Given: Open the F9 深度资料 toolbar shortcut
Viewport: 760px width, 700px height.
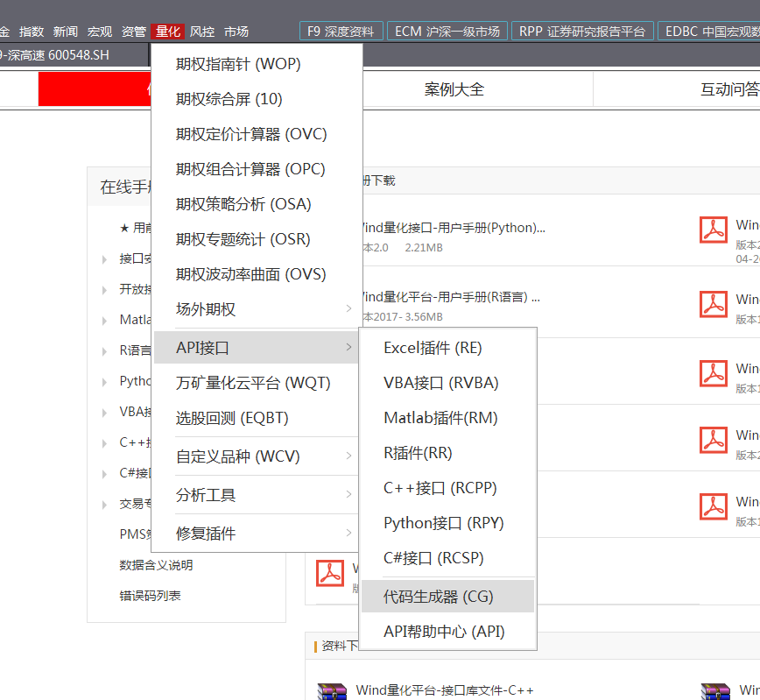Looking at the screenshot, I should 341,32.
